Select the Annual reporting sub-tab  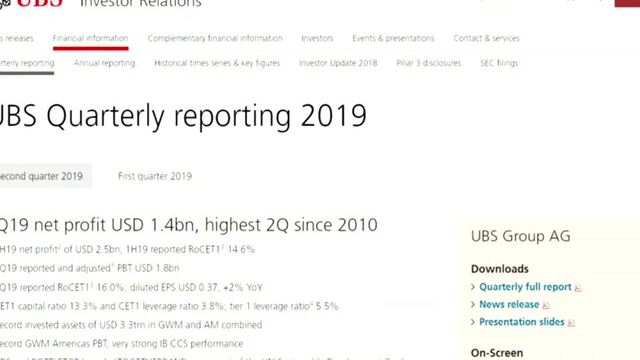(x=104, y=63)
